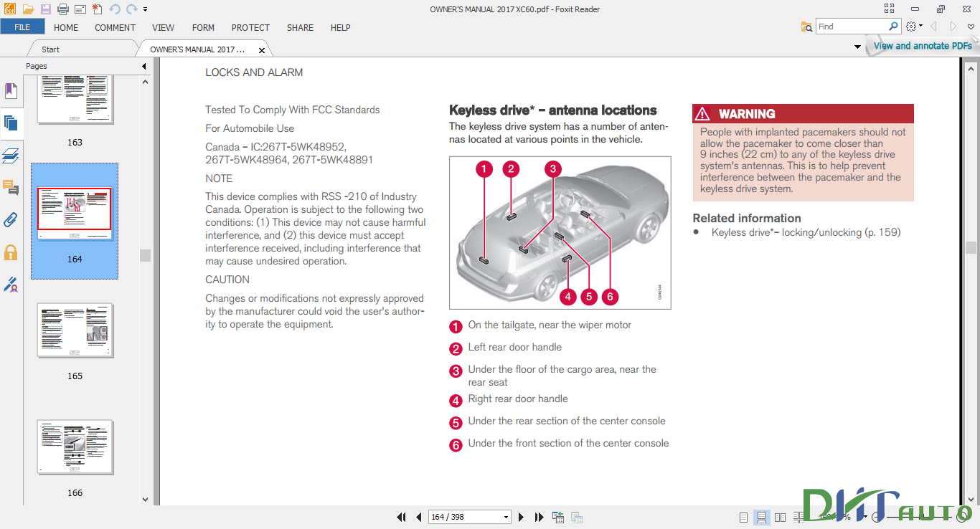Click the 'LOCKS AND ALARM' page header text
This screenshot has width=980, height=529.
254,72
